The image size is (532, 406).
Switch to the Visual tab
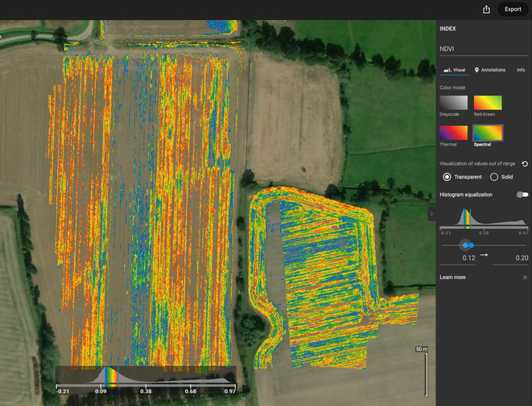tap(456, 70)
